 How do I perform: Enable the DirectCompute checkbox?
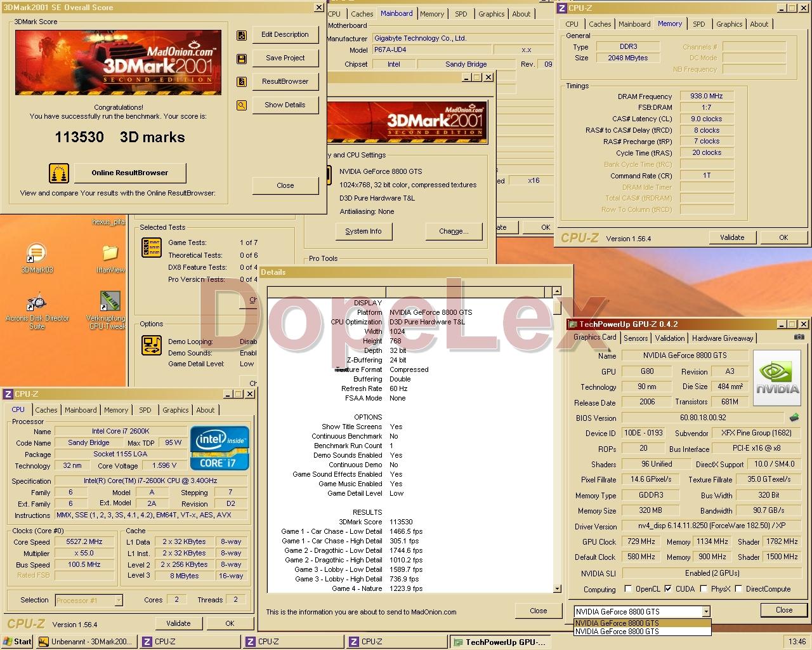[x=738, y=589]
